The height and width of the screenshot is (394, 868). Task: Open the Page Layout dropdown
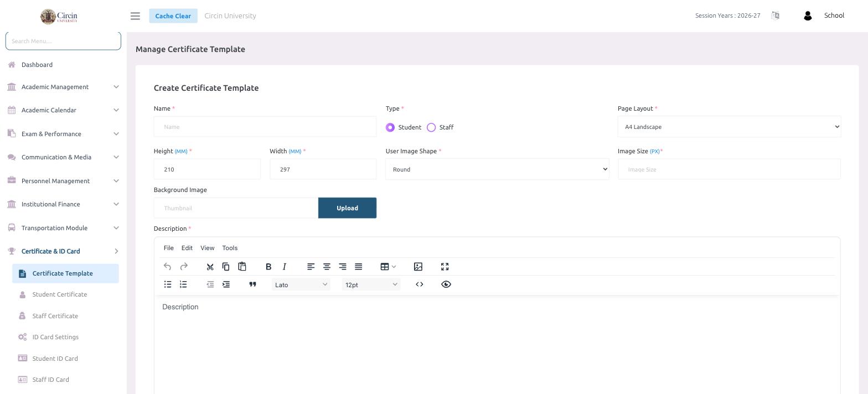(729, 127)
